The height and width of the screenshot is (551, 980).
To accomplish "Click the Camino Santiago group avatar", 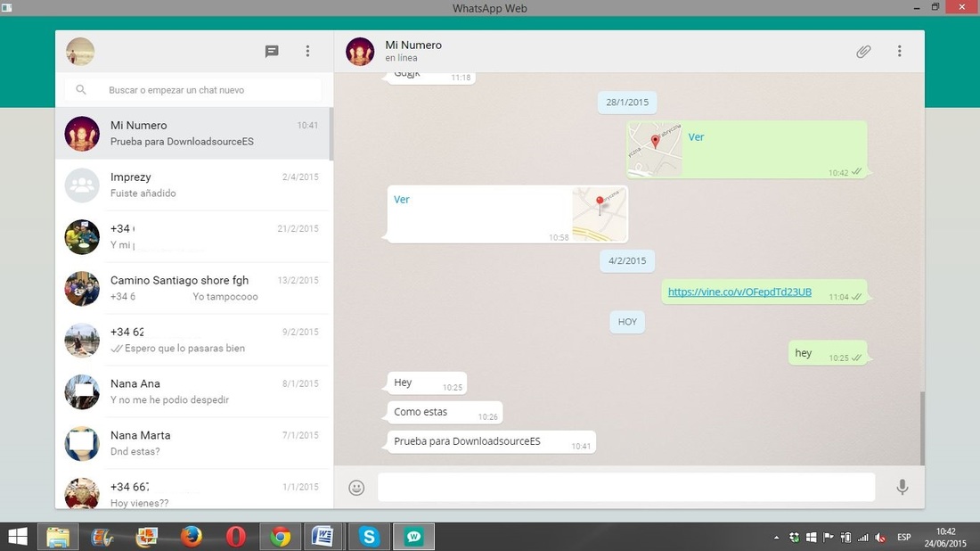I will [82, 288].
